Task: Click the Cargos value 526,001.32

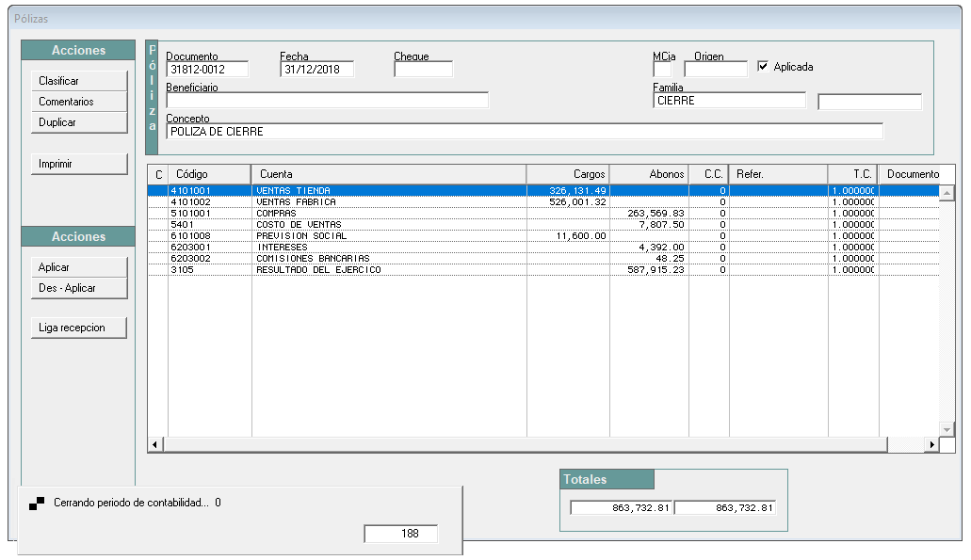Action: point(577,202)
